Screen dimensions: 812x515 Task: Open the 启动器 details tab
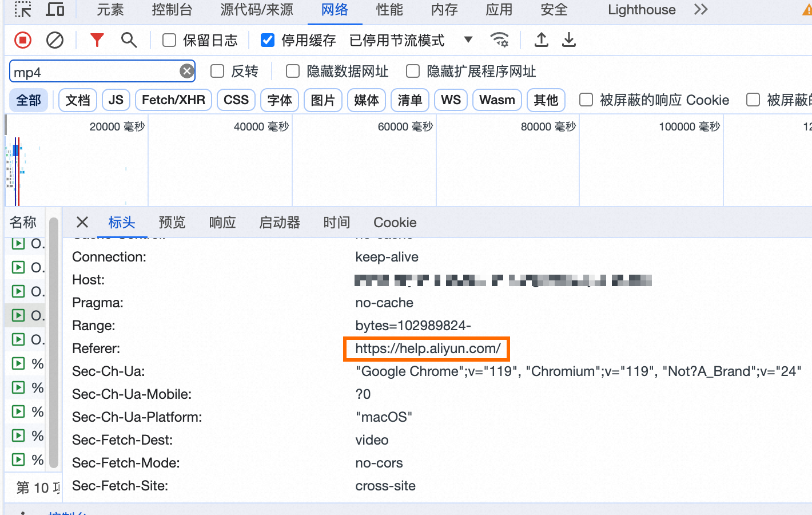pyautogui.click(x=280, y=222)
